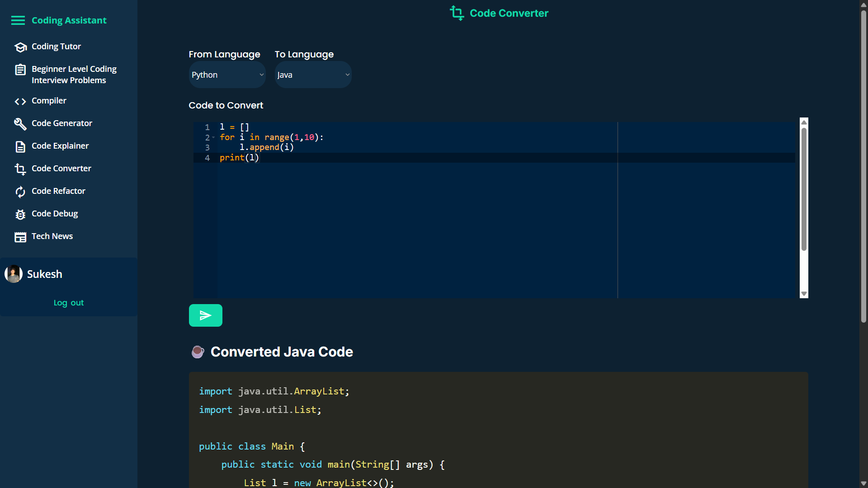This screenshot has height=488, width=868.
Task: Click the Sukesh profile avatar
Action: tap(14, 274)
